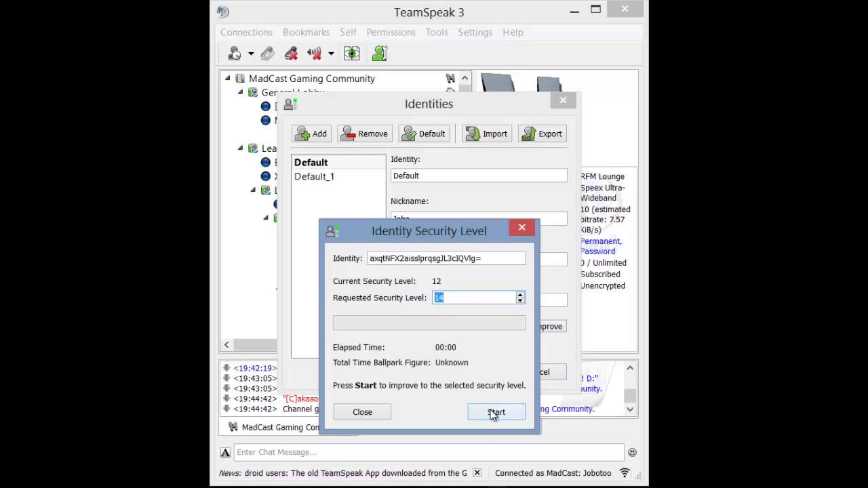The height and width of the screenshot is (488, 868).
Task: Click the '<19:42:19>' chat timestamp
Action: [x=255, y=368]
